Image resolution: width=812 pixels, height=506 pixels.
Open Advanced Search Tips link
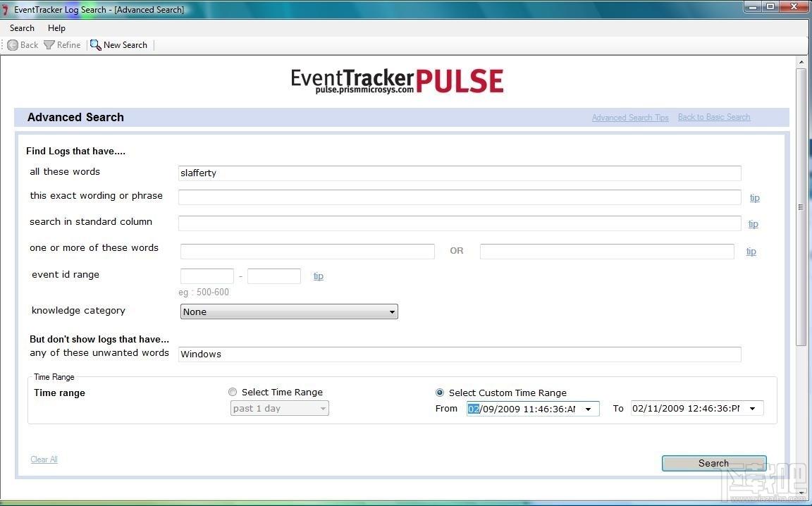point(630,118)
